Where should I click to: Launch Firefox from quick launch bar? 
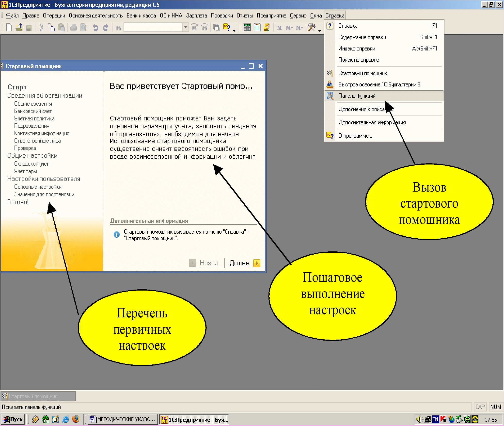(76, 419)
